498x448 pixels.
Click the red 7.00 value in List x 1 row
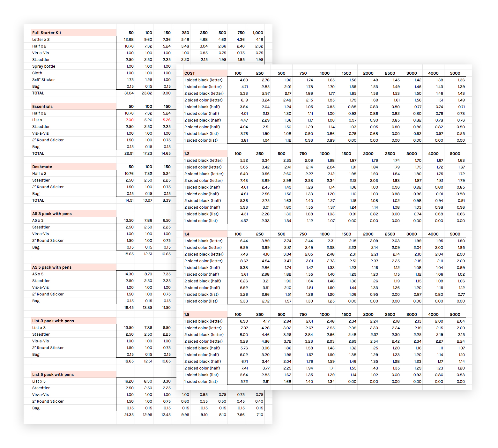[x=130, y=120]
